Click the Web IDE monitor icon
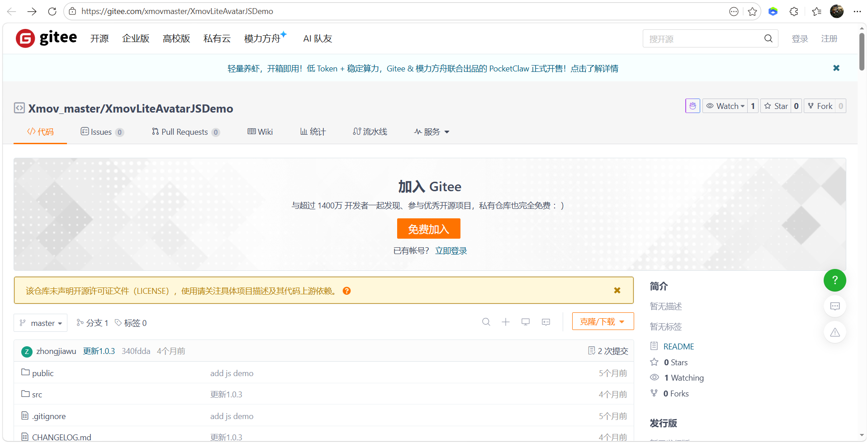 526,322
